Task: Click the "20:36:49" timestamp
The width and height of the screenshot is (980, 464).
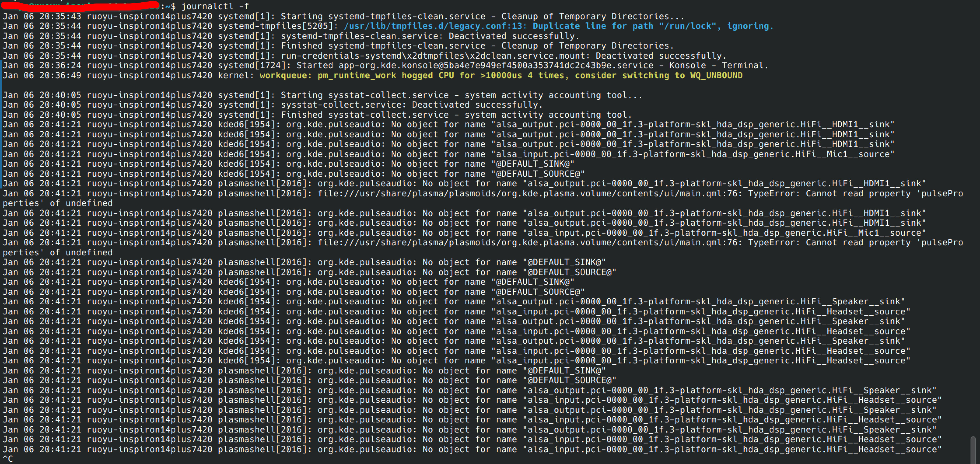Action: coord(60,75)
